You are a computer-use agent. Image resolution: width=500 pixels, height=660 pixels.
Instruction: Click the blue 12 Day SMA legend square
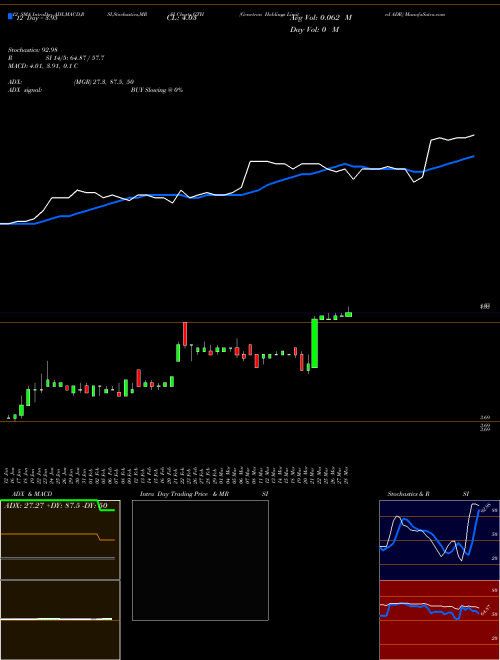10,16
